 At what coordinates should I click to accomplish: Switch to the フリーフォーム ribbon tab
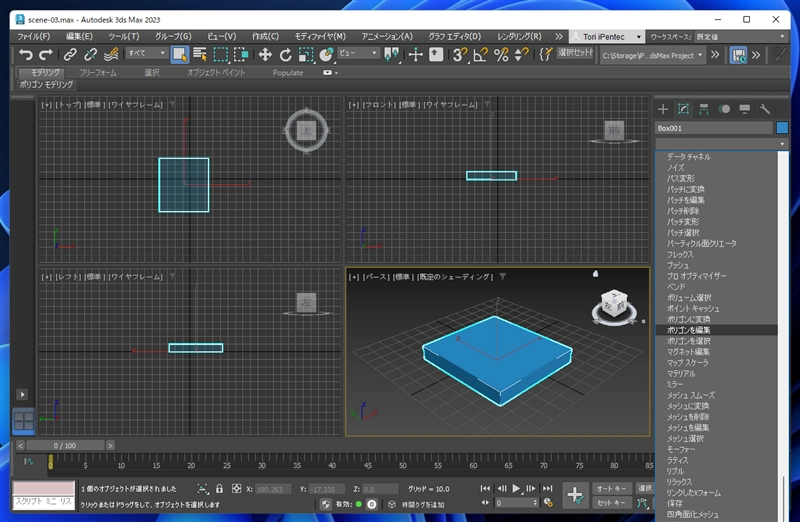click(x=98, y=72)
